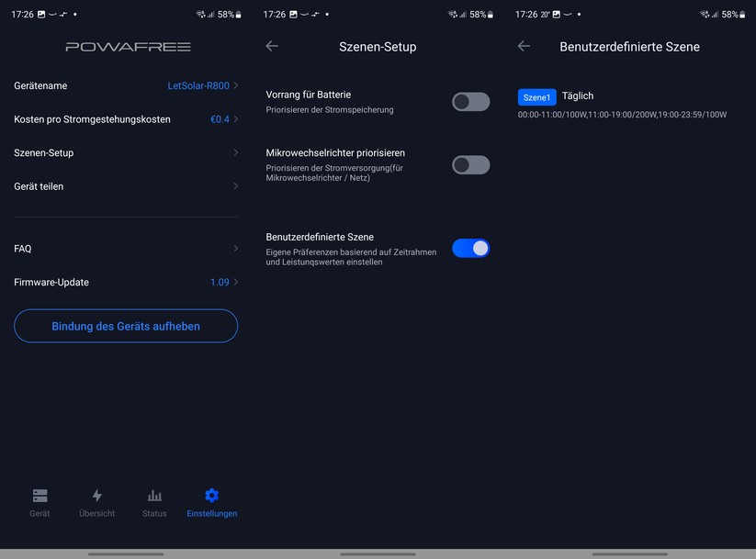
Task: Tap the Übersicht lightning bolt icon
Action: [x=97, y=496]
